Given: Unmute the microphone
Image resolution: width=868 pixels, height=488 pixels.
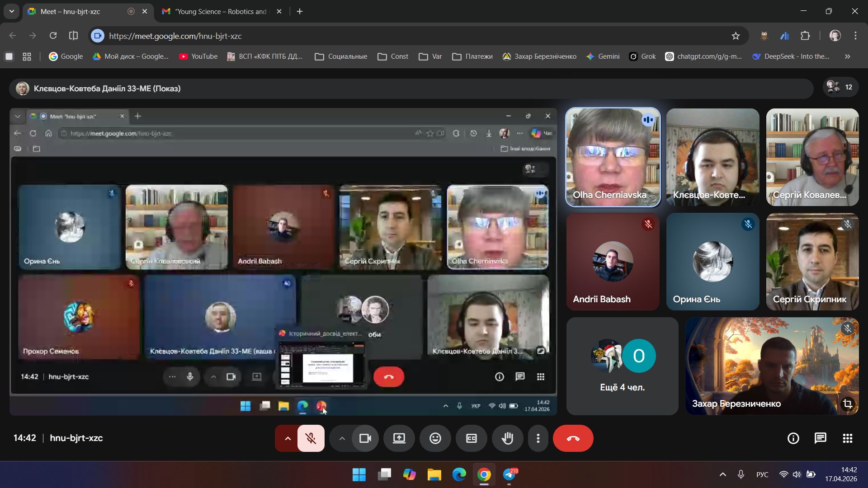Looking at the screenshot, I should (x=311, y=438).
